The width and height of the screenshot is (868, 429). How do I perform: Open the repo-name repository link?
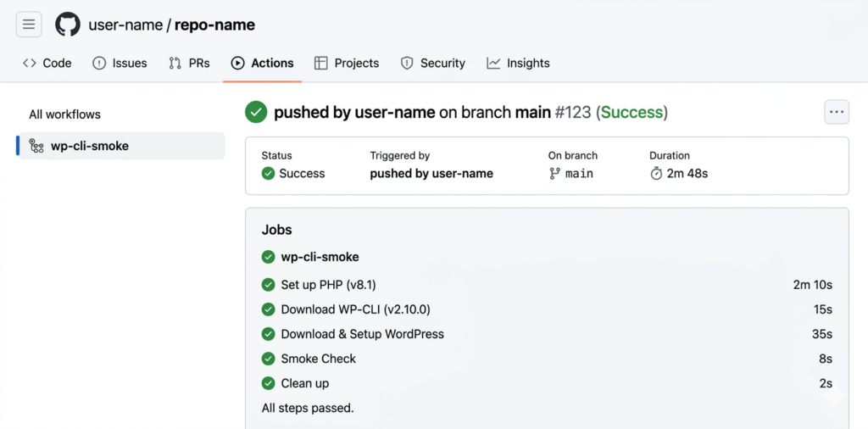(214, 25)
